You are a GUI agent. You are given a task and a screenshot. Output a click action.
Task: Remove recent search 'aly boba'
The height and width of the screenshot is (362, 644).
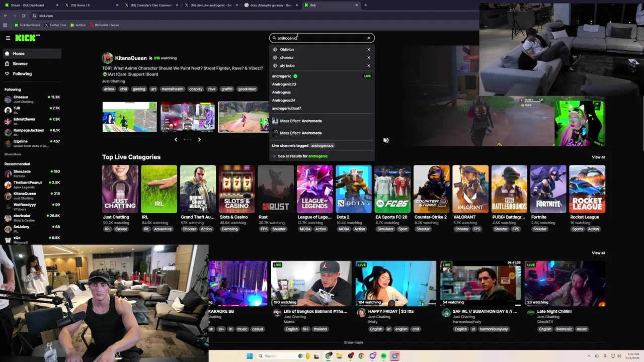pos(369,65)
